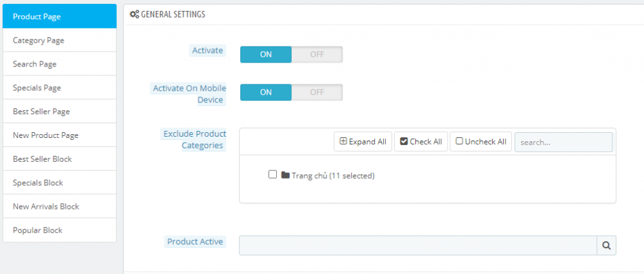Screen dimensions: 644x274
Task: Select the Best Seller Page tab
Action: tap(59, 112)
